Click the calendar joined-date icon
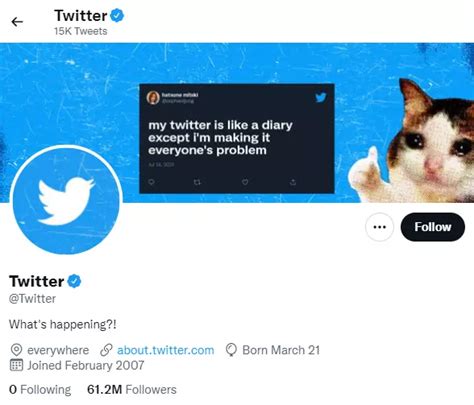 [x=16, y=365]
